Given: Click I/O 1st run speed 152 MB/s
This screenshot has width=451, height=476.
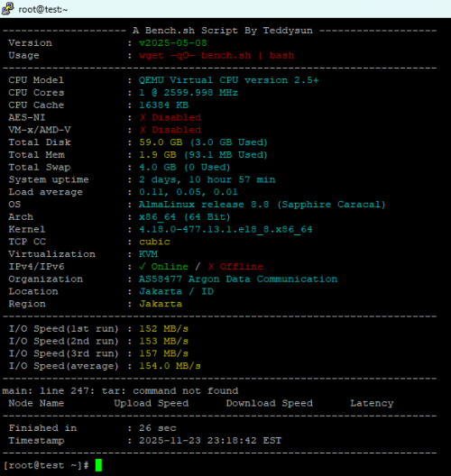Looking at the screenshot, I should [163, 329].
